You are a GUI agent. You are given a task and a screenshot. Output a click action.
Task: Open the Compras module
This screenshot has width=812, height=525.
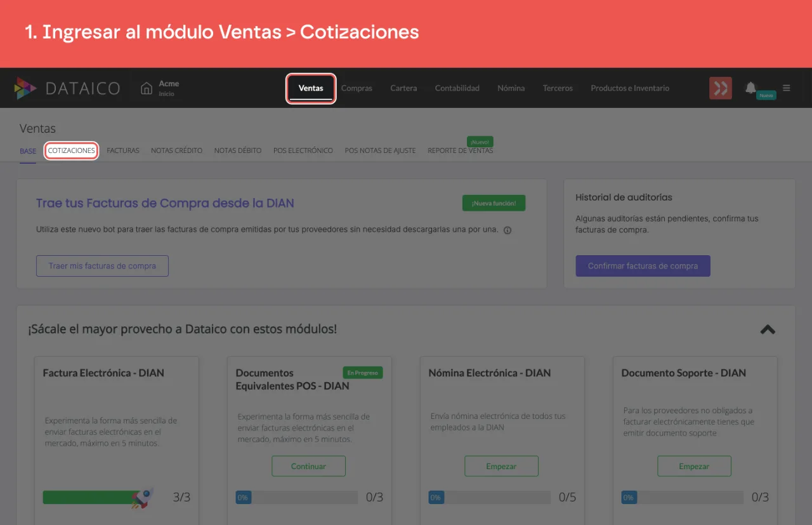pyautogui.click(x=357, y=88)
